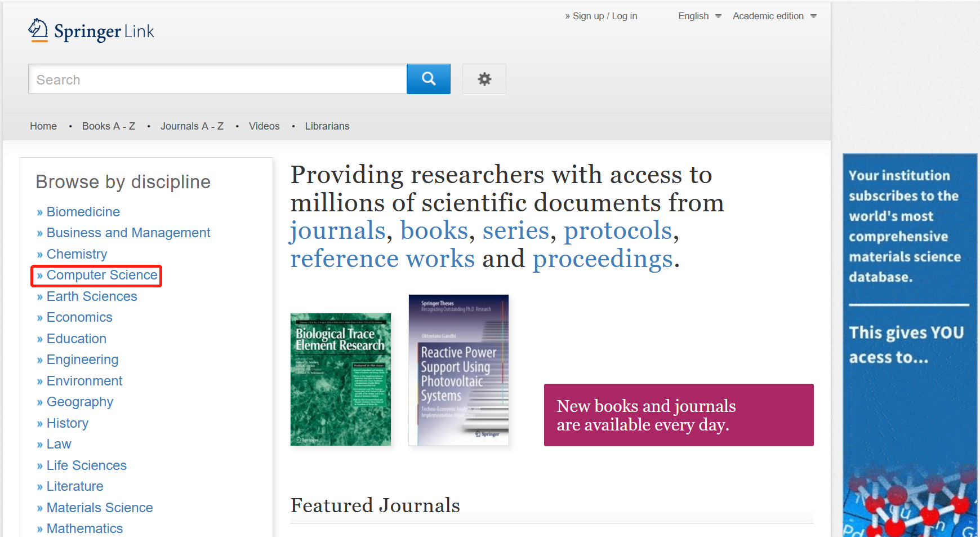980x537 pixels.
Task: Click the SpringerLink logo
Action: (91, 30)
